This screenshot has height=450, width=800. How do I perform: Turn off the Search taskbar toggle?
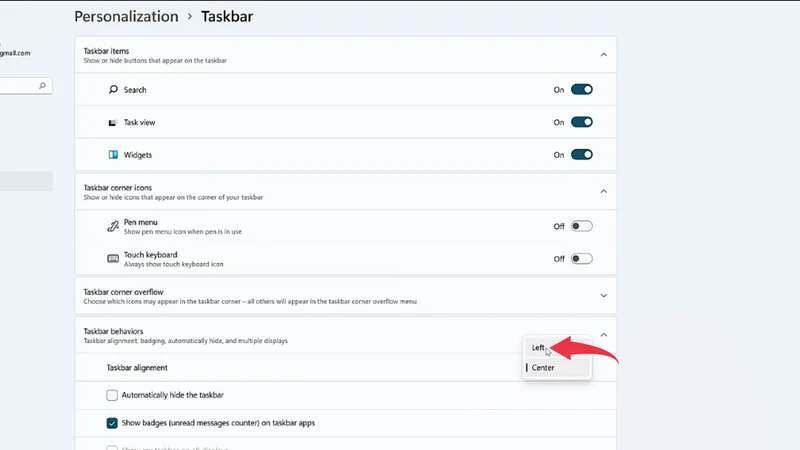click(581, 90)
